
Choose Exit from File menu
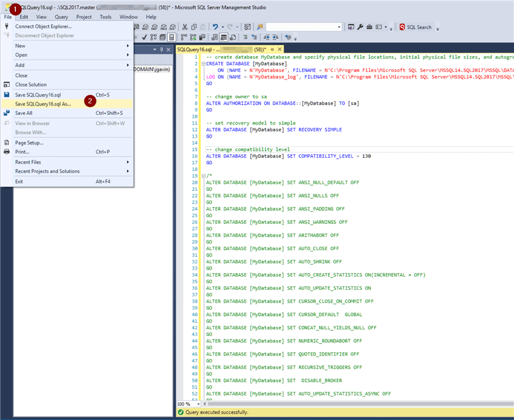[x=67, y=181]
